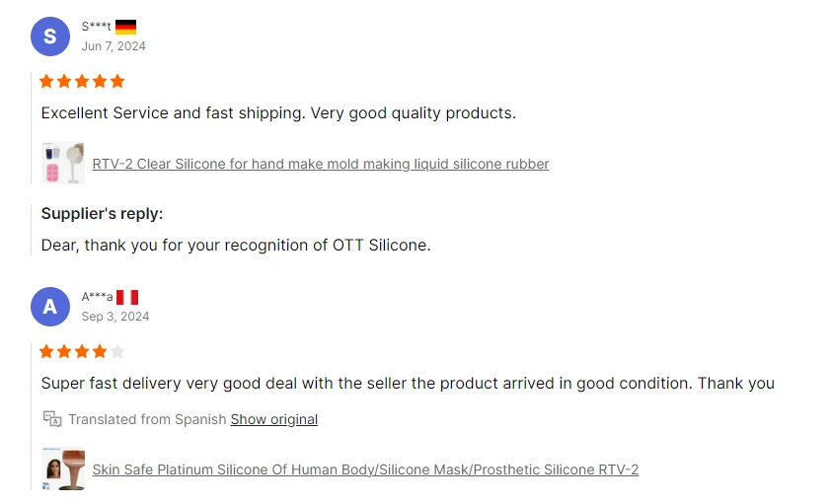Screen dimensions: 832x504
Task: Open RTV-2 Clear Silicone product link
Action: click(321, 164)
